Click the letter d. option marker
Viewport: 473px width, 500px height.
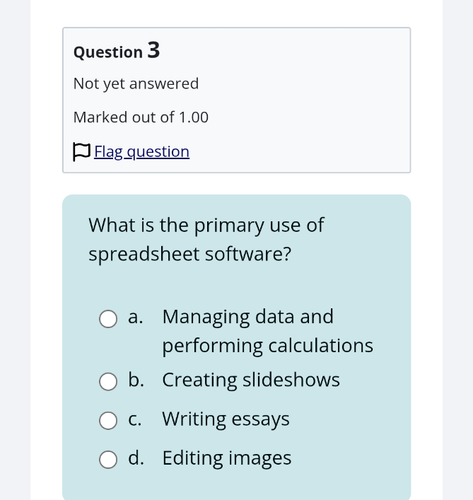[x=136, y=458]
